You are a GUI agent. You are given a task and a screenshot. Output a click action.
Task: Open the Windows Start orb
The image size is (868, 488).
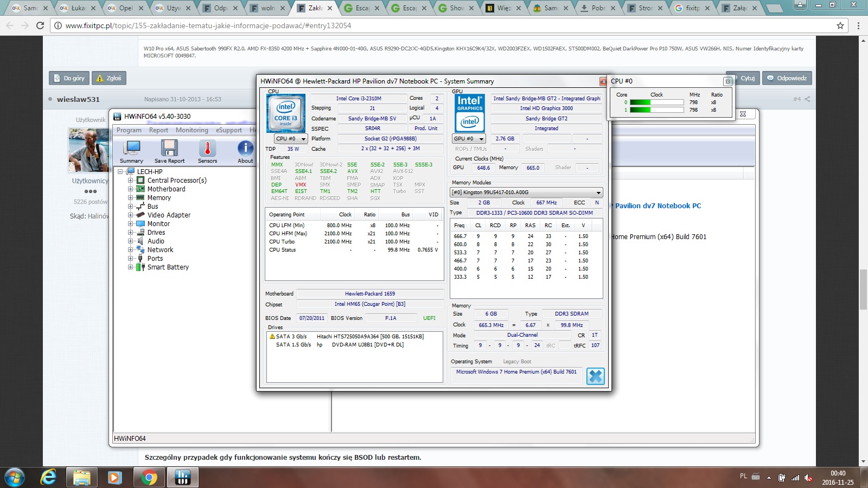pos(15,478)
